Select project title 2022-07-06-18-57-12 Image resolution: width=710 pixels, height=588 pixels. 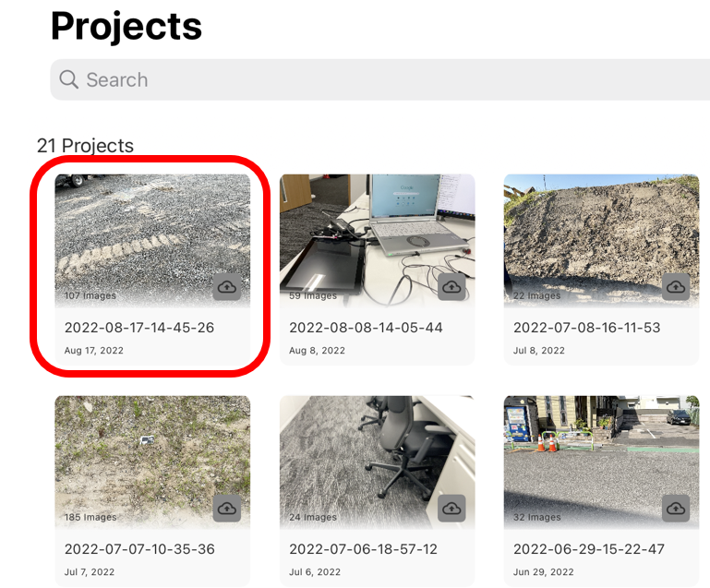363,549
